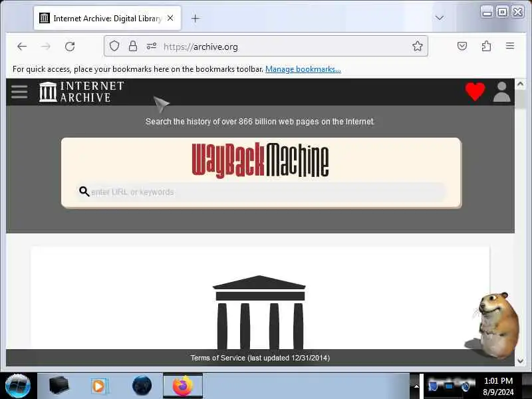Click the Wayback search magnifier icon
Image resolution: width=532 pixels, height=399 pixels.
[84, 192]
